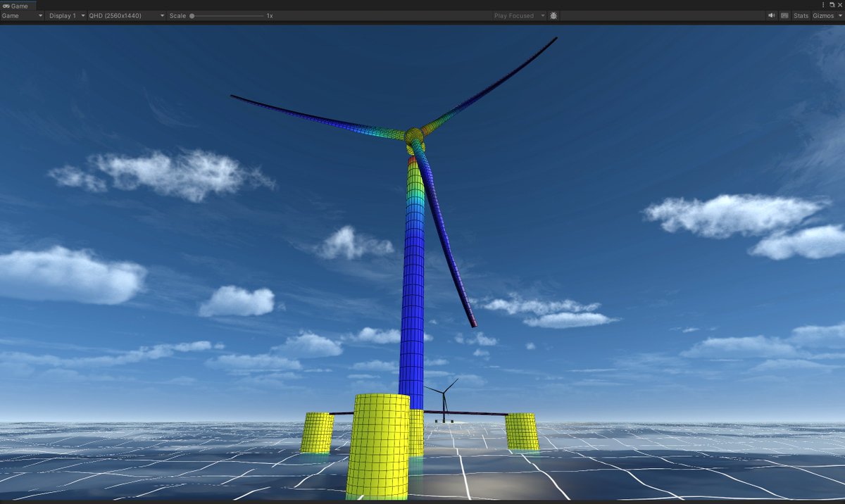Toggle the shortcuts keyboard icon
The height and width of the screenshot is (504, 845).
tap(784, 15)
